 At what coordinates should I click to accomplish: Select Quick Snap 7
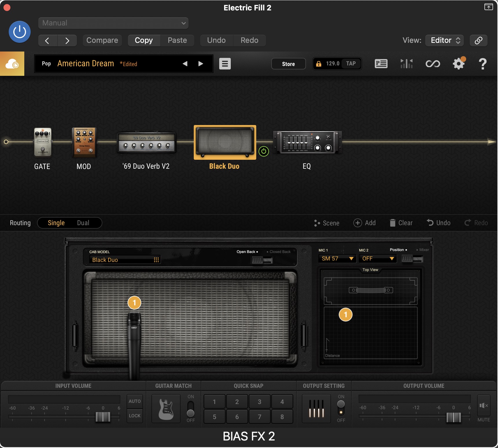259,417
